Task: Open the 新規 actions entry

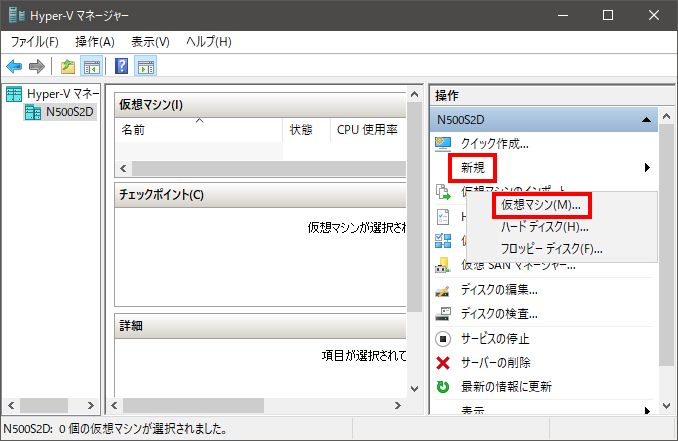Action: (473, 167)
